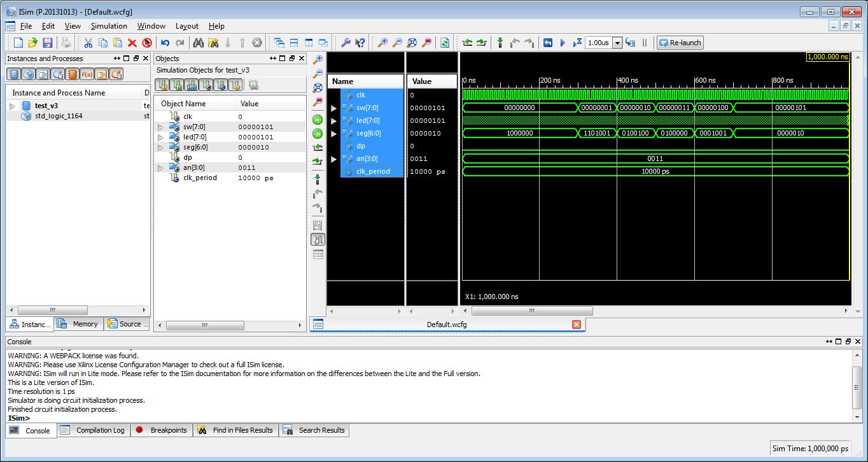The width and height of the screenshot is (868, 462).
Task: Click the Restart simulation icon
Action: coord(547,43)
